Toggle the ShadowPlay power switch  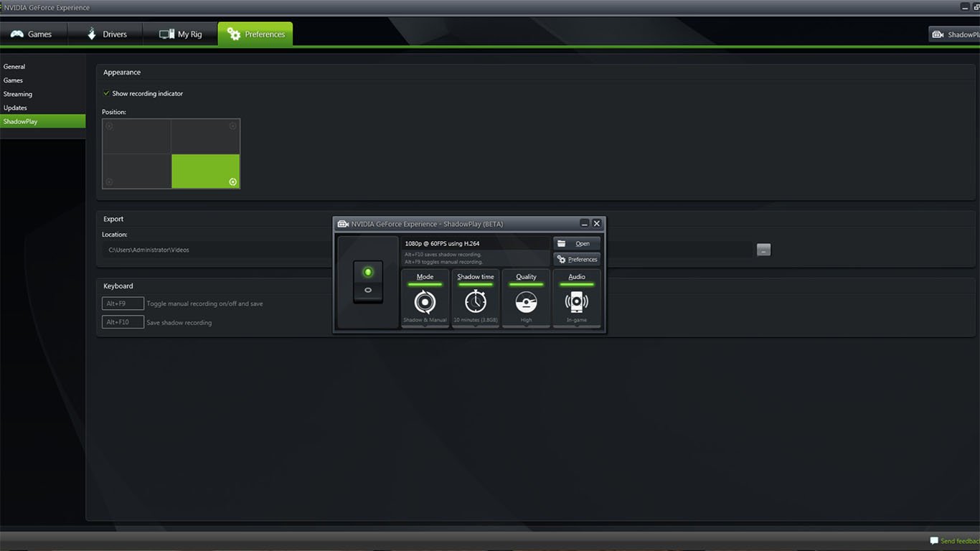368,281
